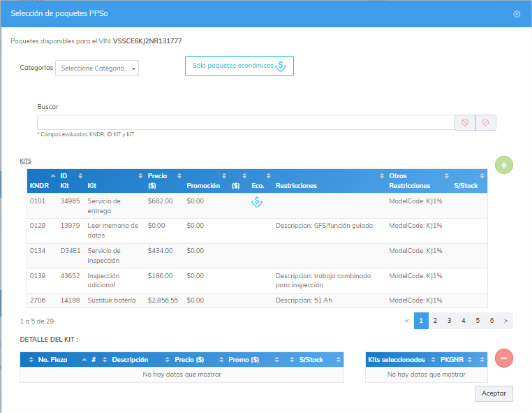
Task: Go to next page of kits
Action: click(506, 321)
